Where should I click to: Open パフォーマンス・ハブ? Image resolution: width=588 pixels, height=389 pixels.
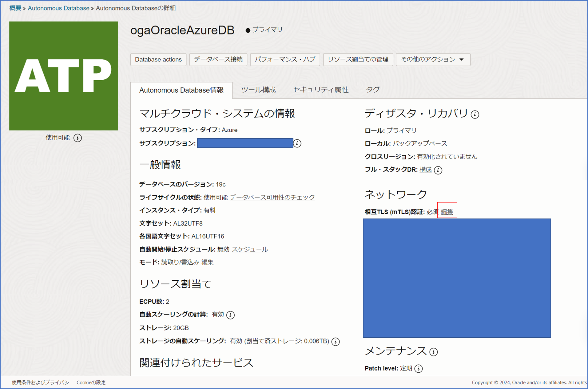point(285,59)
